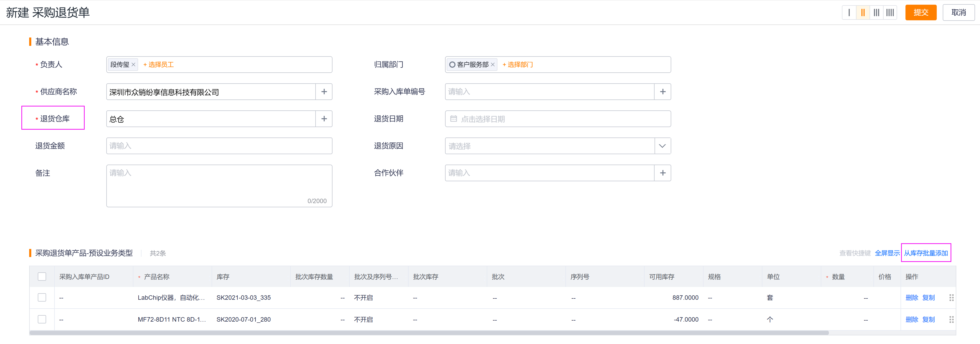Check the MF72-8D11 NTC row checkbox
Image resolution: width=980 pixels, height=344 pixels.
42,319
